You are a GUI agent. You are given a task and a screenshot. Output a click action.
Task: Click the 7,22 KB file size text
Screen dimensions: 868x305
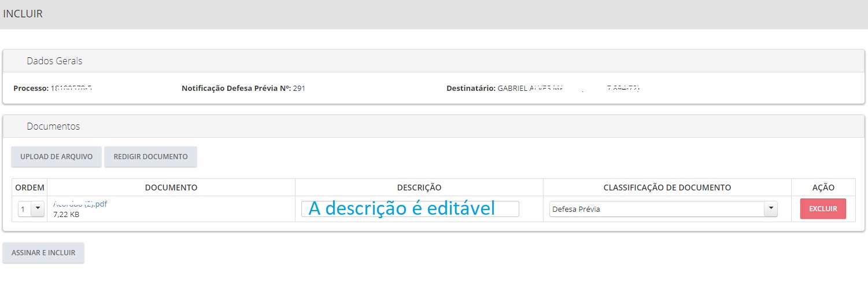(67, 214)
